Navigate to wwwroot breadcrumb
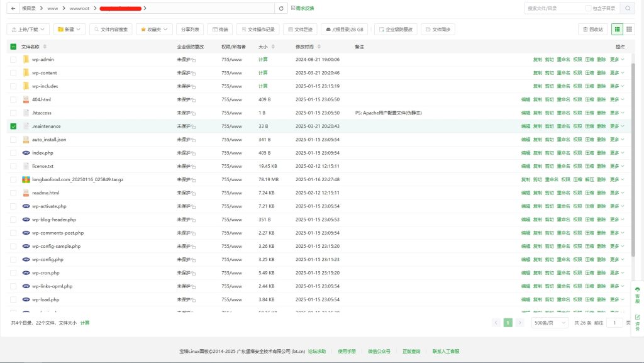The width and height of the screenshot is (644, 363). click(x=79, y=8)
